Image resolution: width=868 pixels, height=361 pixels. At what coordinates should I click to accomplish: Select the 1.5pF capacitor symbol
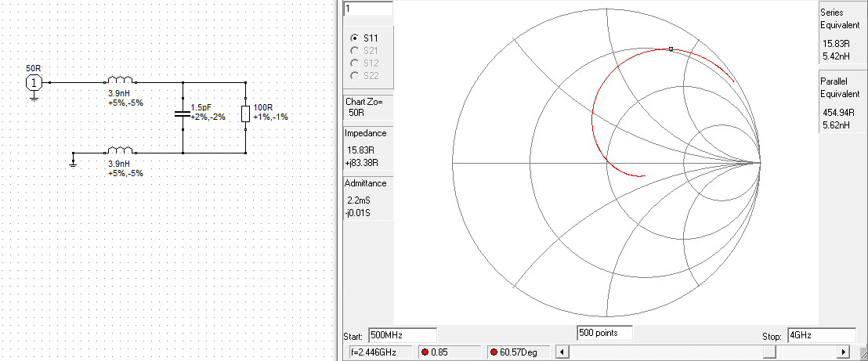coord(182,114)
